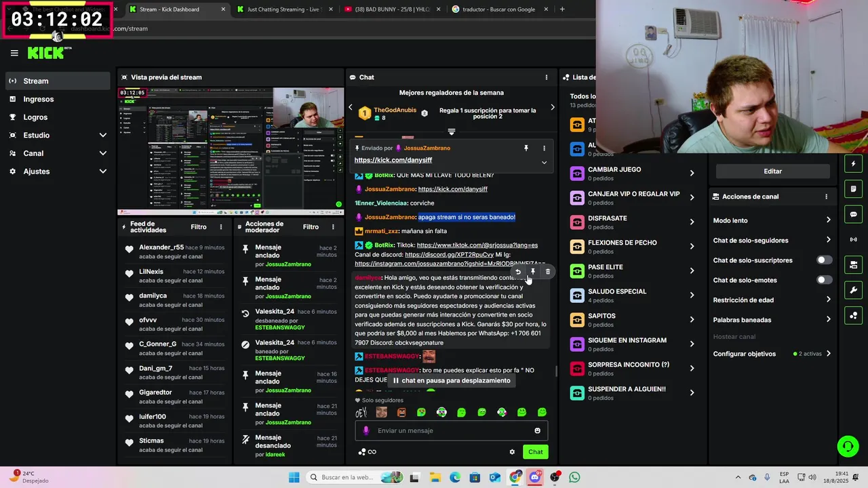Click the wrench icon in the right rail

853,290
